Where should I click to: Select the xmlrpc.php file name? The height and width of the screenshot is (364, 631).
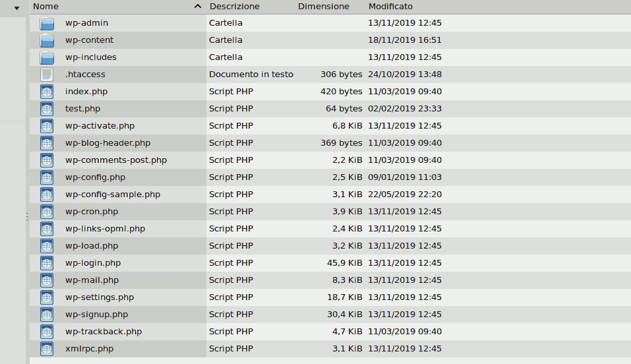(x=89, y=349)
